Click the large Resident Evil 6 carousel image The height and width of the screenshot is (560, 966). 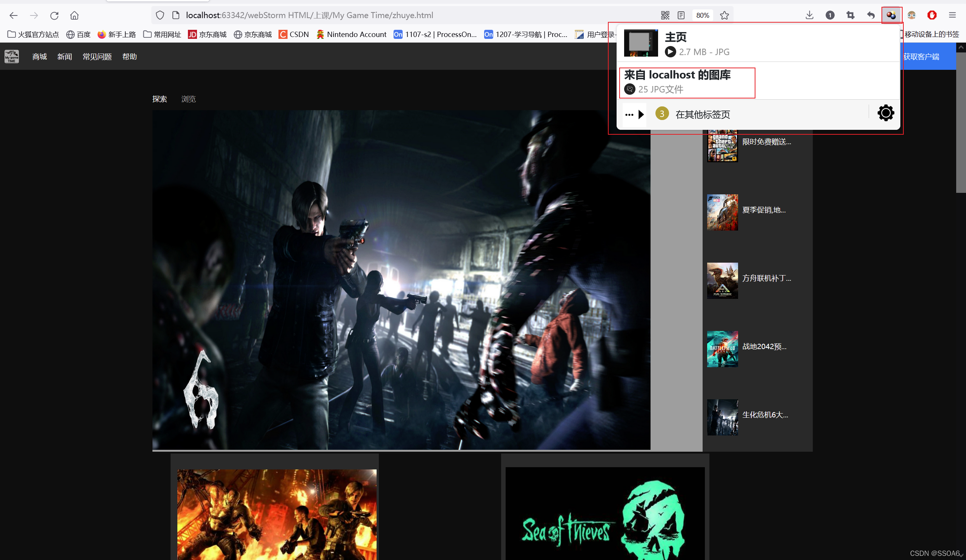(x=401, y=280)
